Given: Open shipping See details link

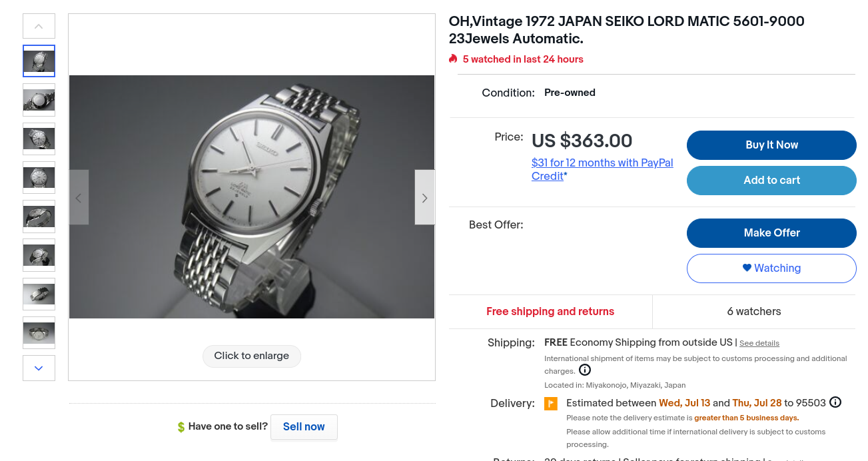Looking at the screenshot, I should [759, 343].
